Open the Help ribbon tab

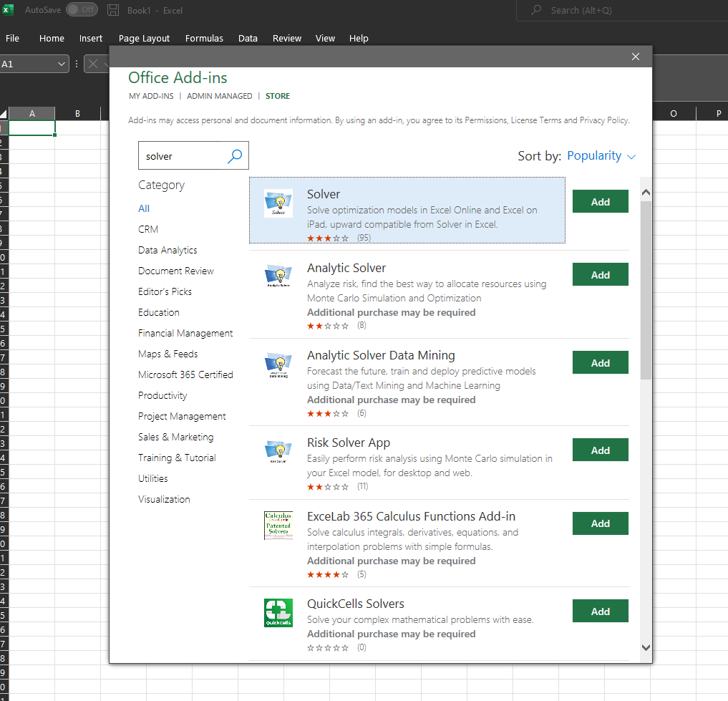pos(359,38)
